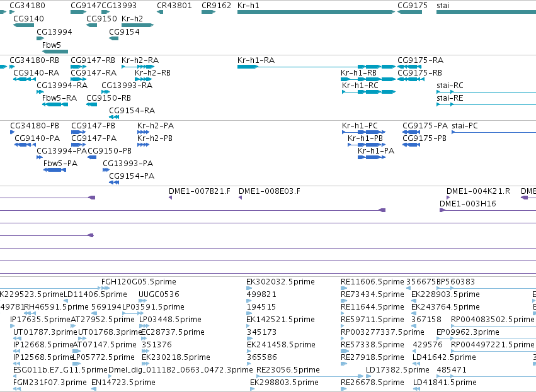Open the CG9175-RB transcript label
The image size is (536, 392).
point(419,73)
